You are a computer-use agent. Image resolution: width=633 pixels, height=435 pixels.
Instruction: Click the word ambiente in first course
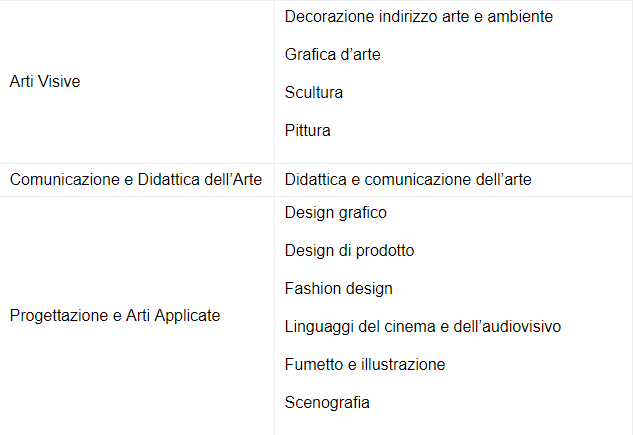pos(520,17)
